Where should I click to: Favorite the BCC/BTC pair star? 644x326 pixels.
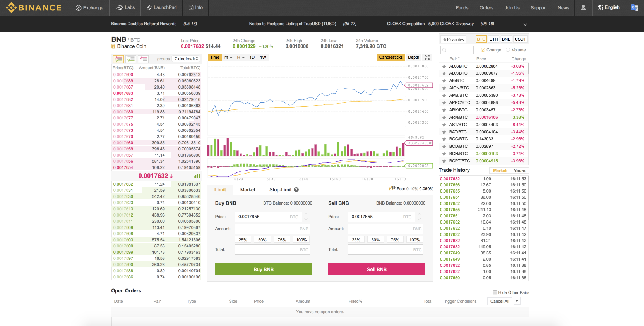[x=444, y=139]
